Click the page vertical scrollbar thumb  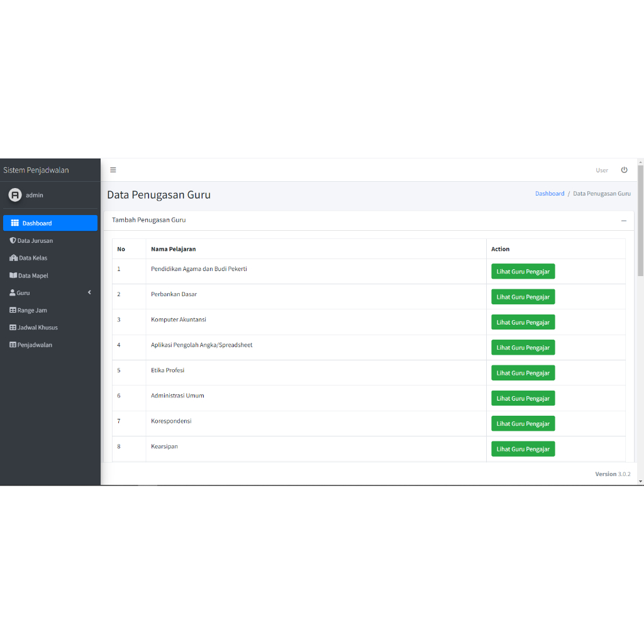(640, 220)
